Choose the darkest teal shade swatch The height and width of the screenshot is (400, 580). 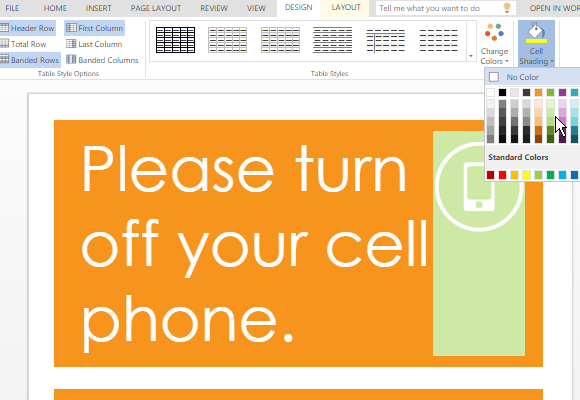coord(574,139)
